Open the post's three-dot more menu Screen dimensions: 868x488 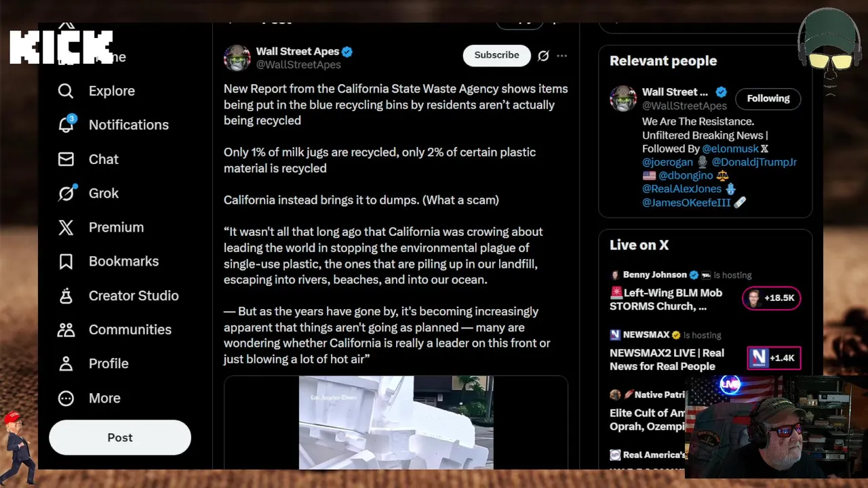point(561,56)
